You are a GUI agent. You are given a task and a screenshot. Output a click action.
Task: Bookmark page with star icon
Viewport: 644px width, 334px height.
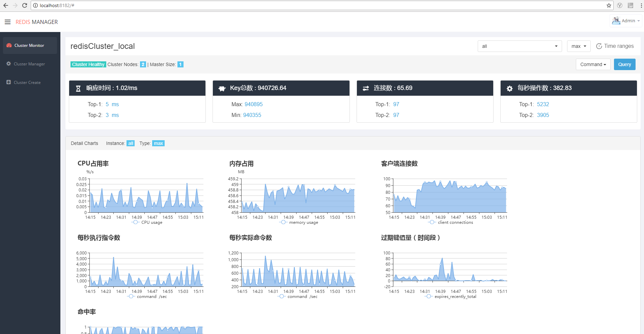609,5
